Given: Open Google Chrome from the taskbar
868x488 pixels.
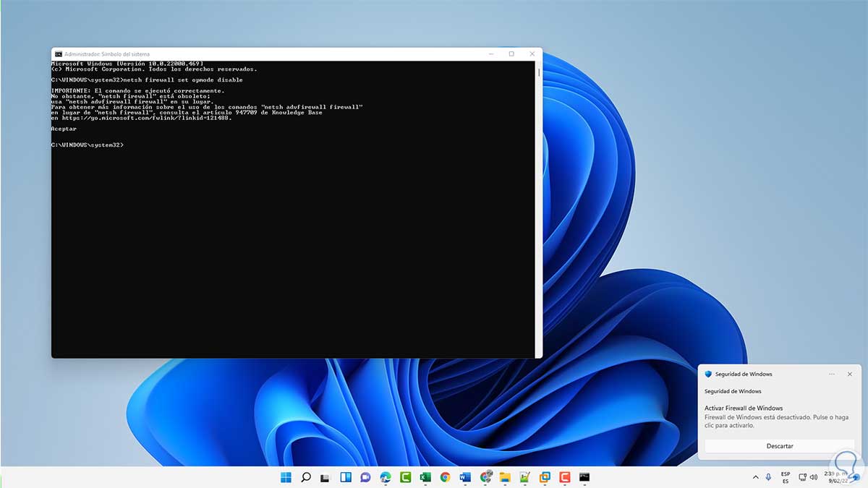Looking at the screenshot, I should tap(445, 477).
